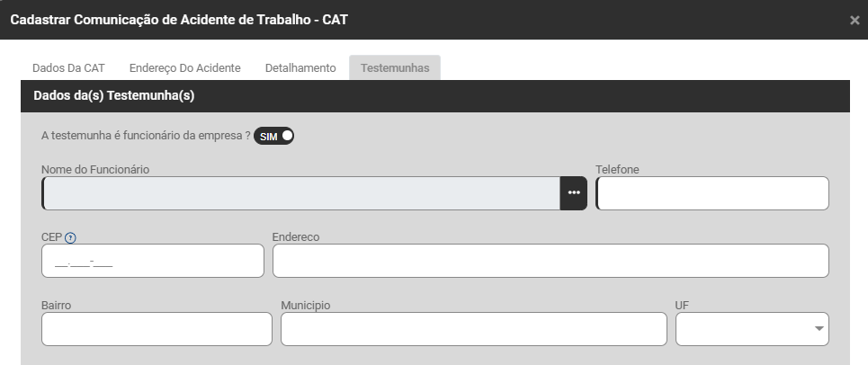Viewport: 868px width, 365px height.
Task: Click the CEP help question-mark icon
Action: point(71,237)
